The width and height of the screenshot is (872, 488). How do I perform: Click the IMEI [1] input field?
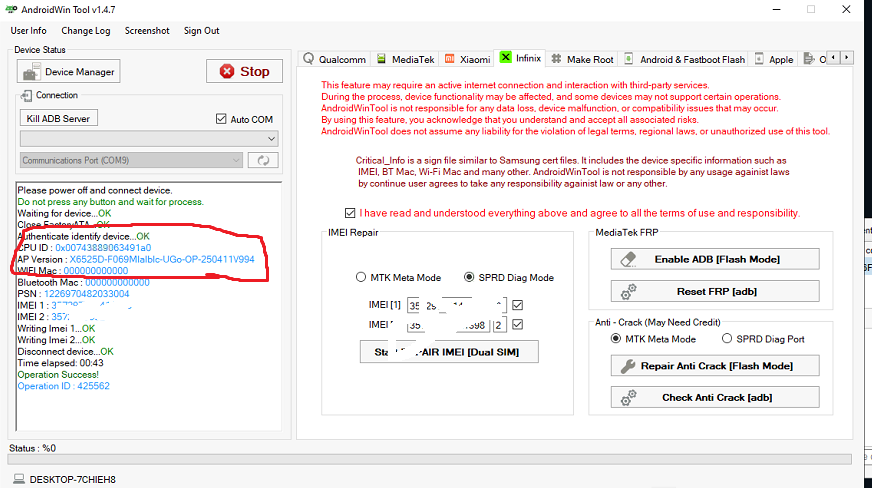point(457,305)
